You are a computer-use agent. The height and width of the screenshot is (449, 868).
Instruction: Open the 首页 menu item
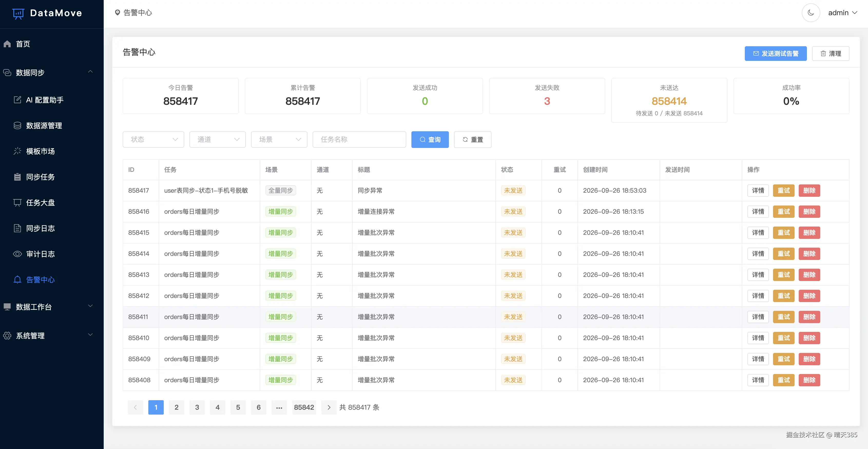click(52, 44)
